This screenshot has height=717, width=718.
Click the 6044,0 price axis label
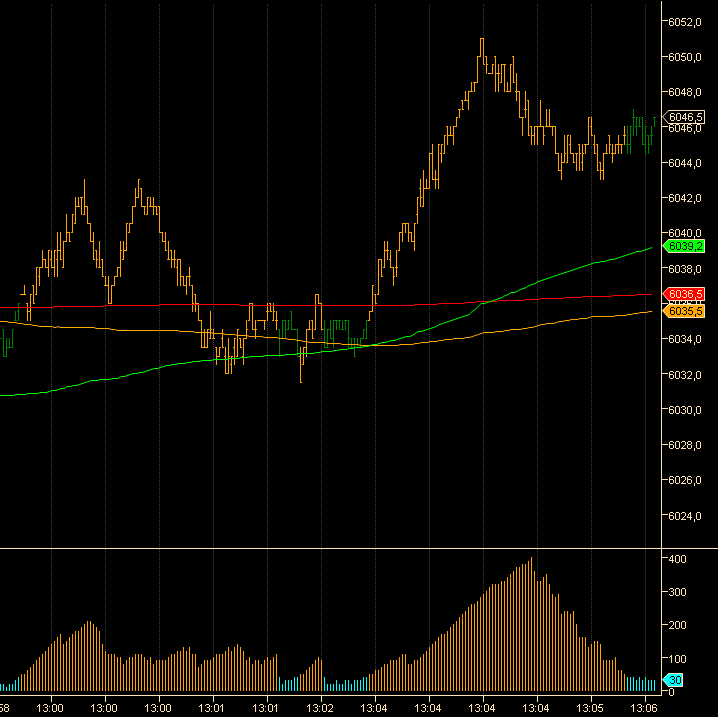(x=685, y=163)
